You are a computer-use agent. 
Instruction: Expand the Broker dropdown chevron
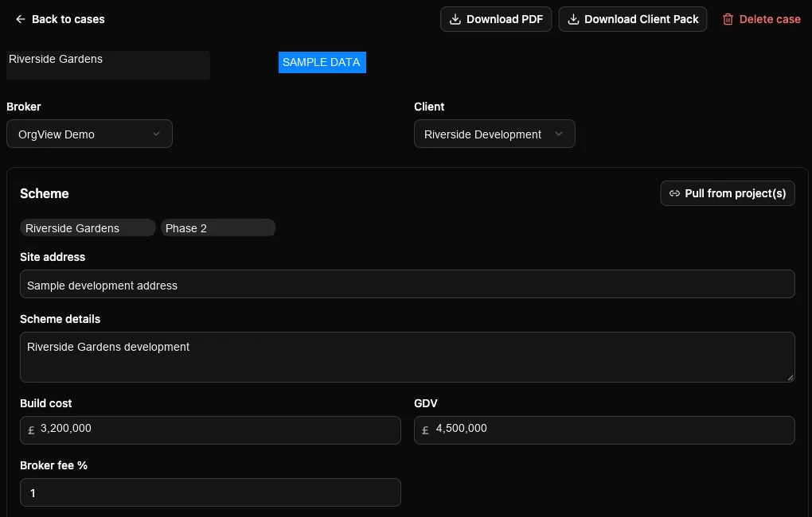156,134
